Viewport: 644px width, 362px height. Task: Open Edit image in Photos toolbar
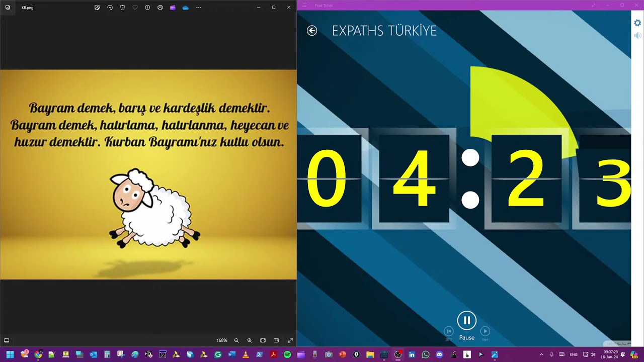click(x=97, y=8)
